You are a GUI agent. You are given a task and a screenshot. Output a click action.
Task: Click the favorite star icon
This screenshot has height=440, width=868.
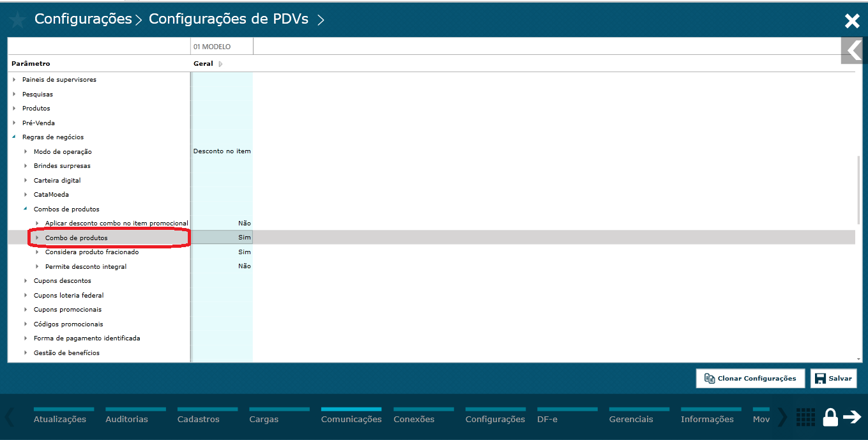point(17,20)
